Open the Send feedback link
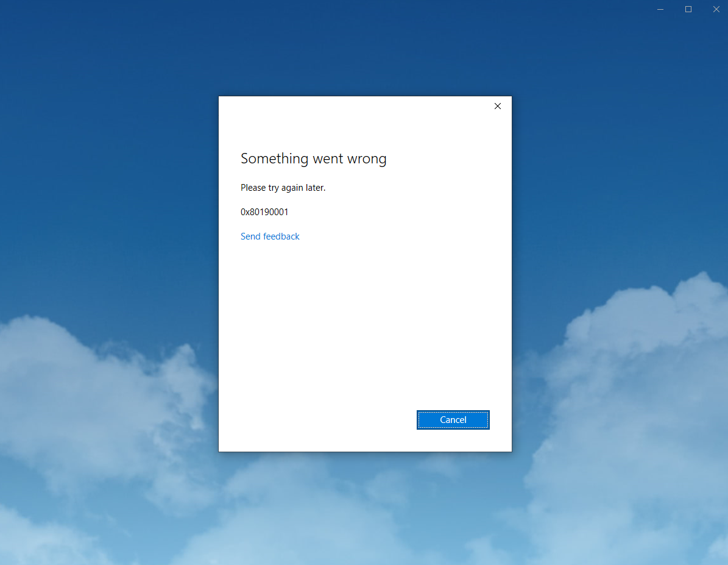This screenshot has height=565, width=728. point(270,236)
